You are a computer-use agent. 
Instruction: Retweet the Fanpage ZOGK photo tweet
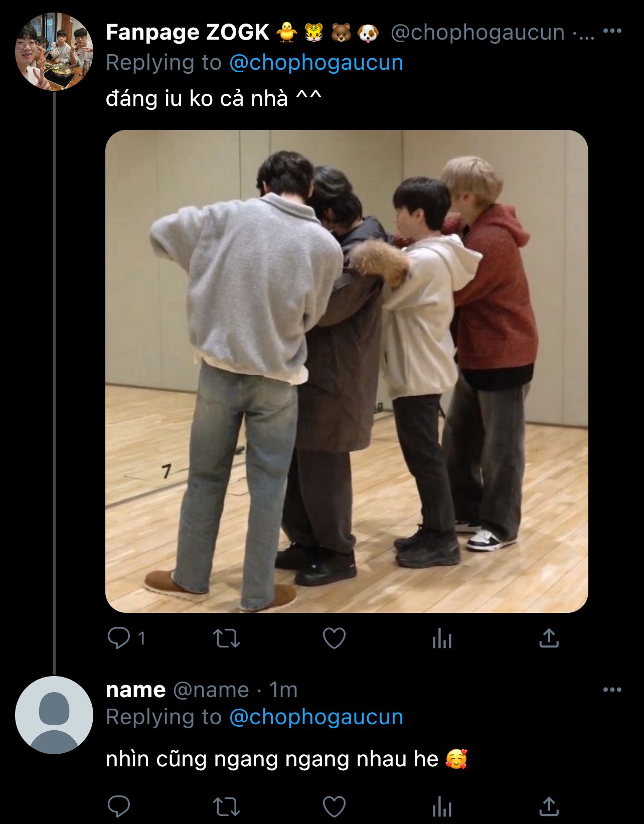[x=226, y=638]
